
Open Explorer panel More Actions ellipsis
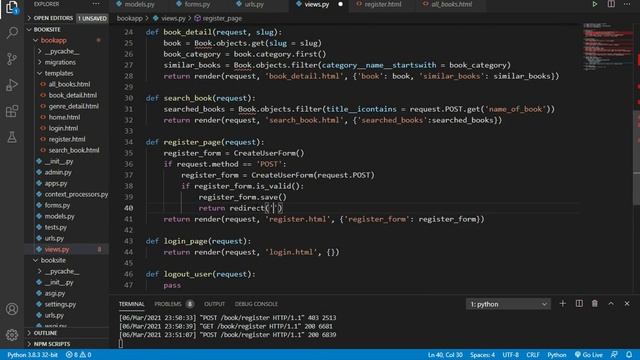tap(96, 4)
